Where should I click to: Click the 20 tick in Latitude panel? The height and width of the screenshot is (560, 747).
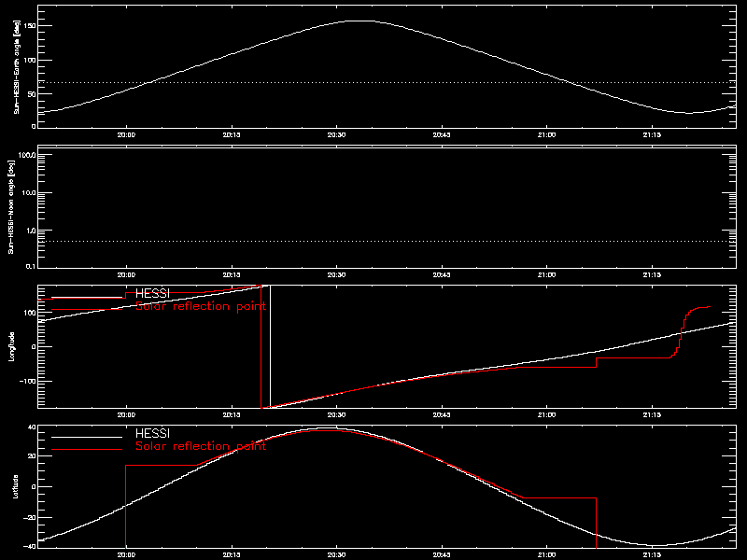(32, 456)
